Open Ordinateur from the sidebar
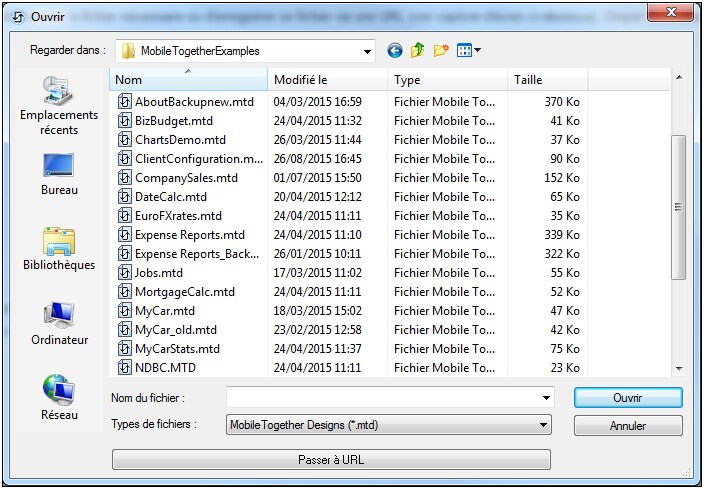The height and width of the screenshot is (489, 704). pyautogui.click(x=59, y=324)
